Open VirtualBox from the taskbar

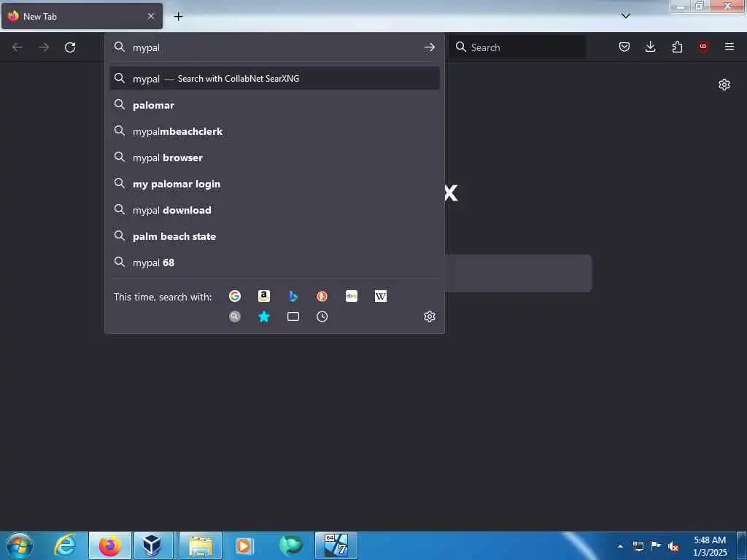coord(152,545)
